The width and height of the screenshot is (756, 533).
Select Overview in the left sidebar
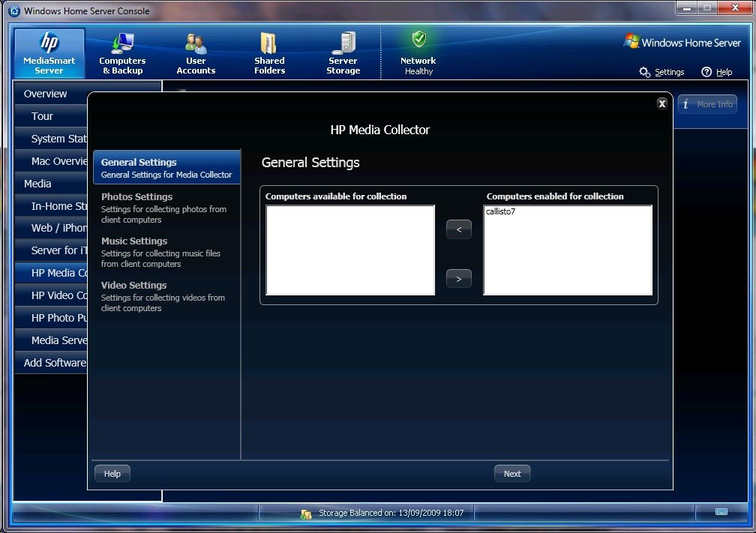pyautogui.click(x=46, y=94)
